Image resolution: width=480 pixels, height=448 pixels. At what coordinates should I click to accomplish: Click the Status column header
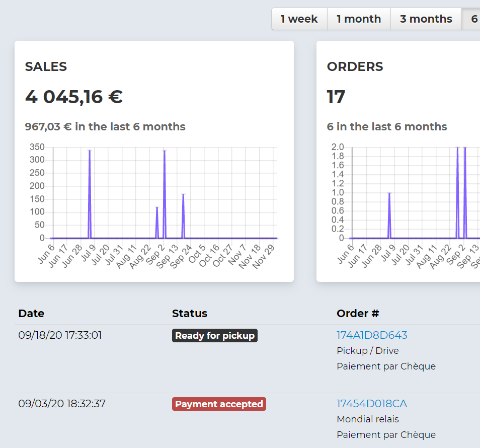190,313
